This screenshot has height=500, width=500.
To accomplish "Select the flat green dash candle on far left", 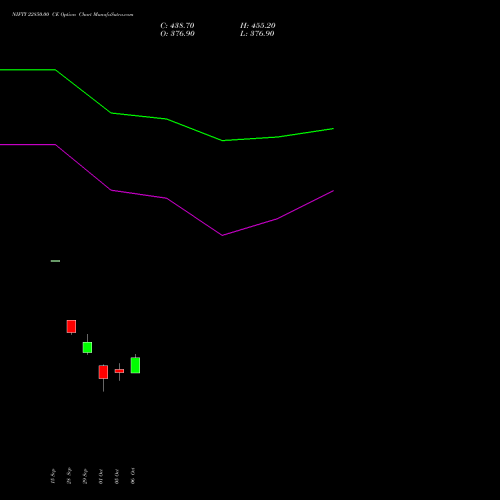I will point(55,261).
